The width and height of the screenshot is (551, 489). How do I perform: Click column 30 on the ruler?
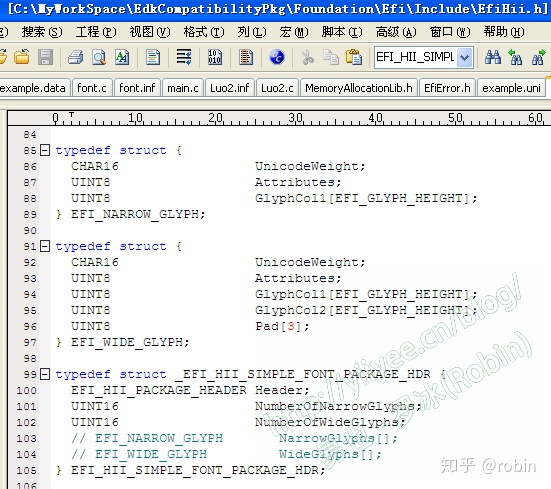pyautogui.click(x=296, y=118)
